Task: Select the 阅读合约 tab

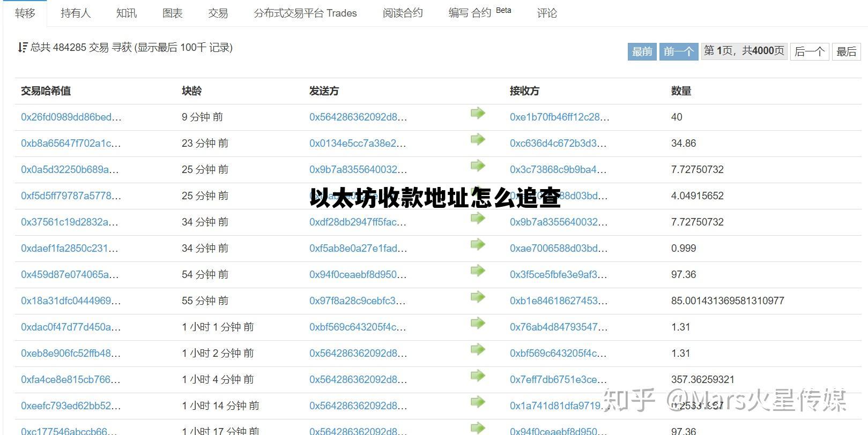Action: 402,13
